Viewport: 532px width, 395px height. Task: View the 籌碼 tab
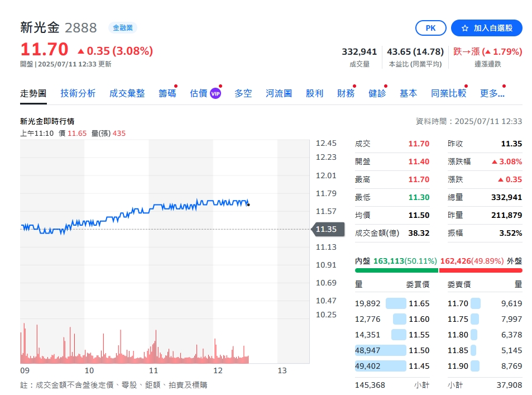[x=167, y=94]
